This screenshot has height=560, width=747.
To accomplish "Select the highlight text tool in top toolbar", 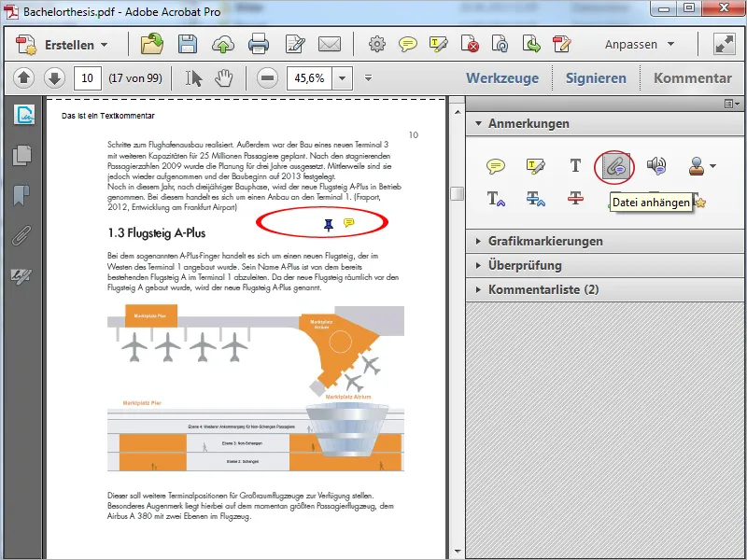I will click(x=438, y=44).
